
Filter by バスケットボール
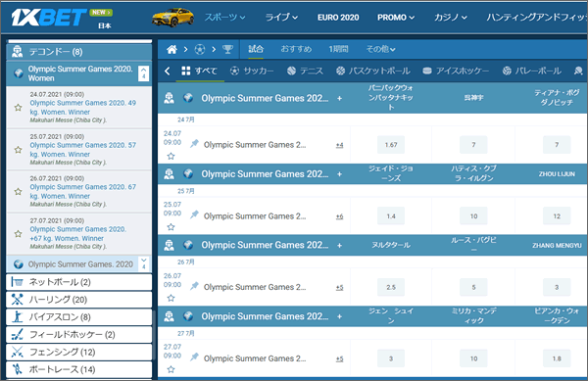click(373, 71)
